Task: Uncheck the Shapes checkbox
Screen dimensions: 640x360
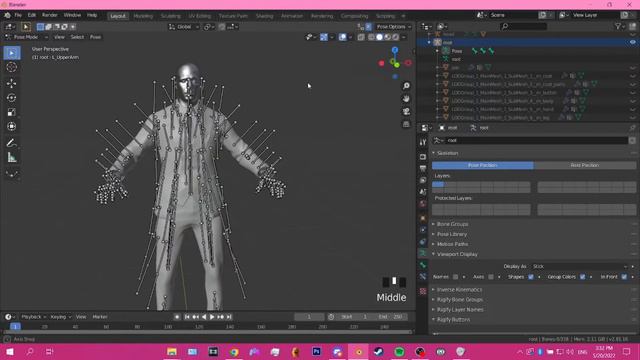Action: point(531,277)
